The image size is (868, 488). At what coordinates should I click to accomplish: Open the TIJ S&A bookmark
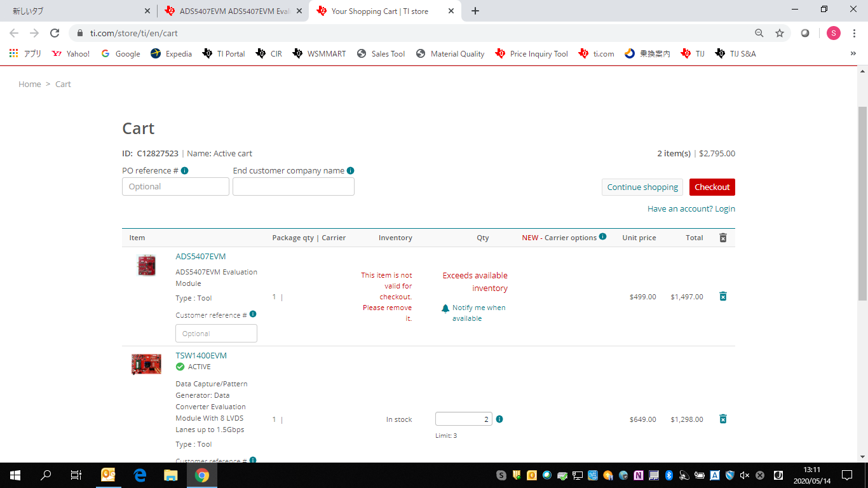[736, 54]
